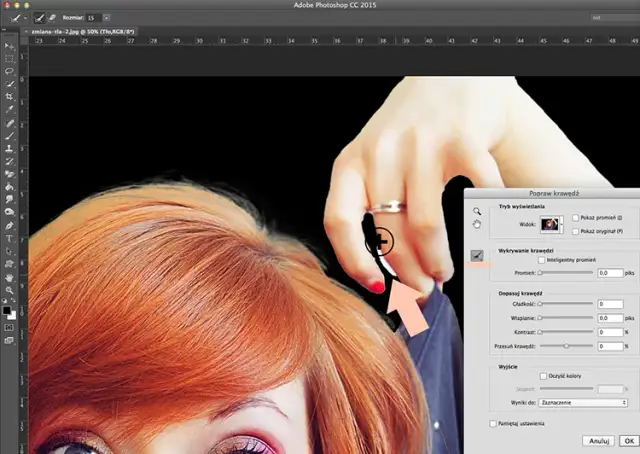The width and height of the screenshot is (640, 454).
Task: Click the Wtapianie slider handle
Action: 540,318
